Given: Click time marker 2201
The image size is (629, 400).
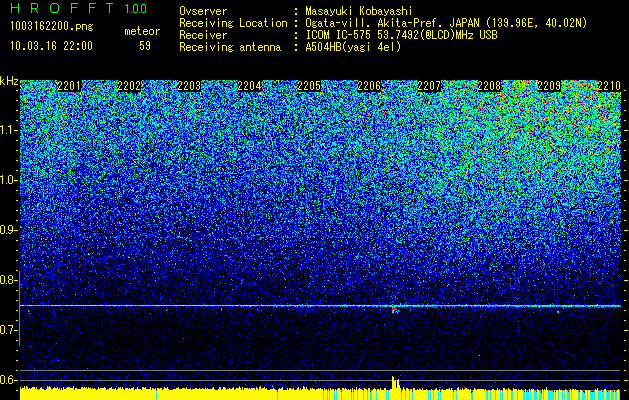Looking at the screenshot, I should coord(69,86).
